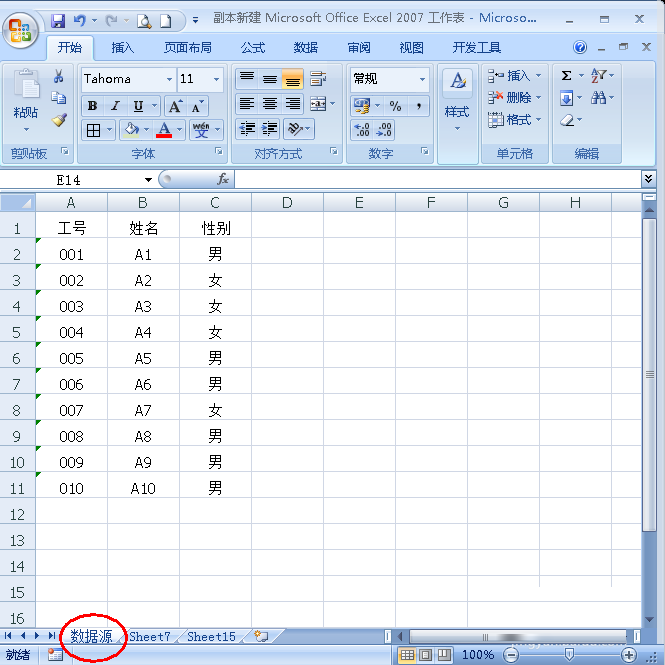Image resolution: width=665 pixels, height=665 pixels.
Task: Open the 字体 font dialog launcher
Action: (219, 151)
